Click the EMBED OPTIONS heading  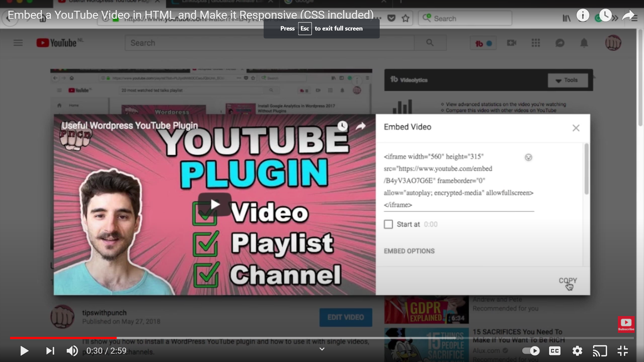[409, 251]
